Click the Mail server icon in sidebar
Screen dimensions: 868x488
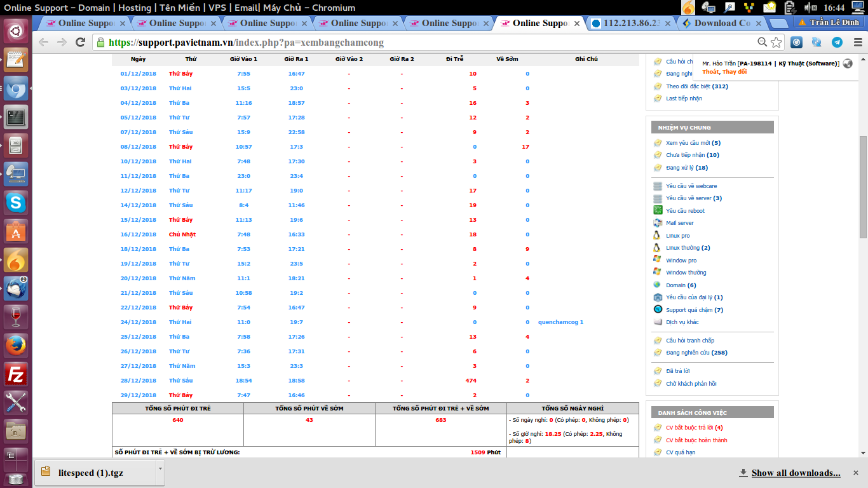point(658,223)
